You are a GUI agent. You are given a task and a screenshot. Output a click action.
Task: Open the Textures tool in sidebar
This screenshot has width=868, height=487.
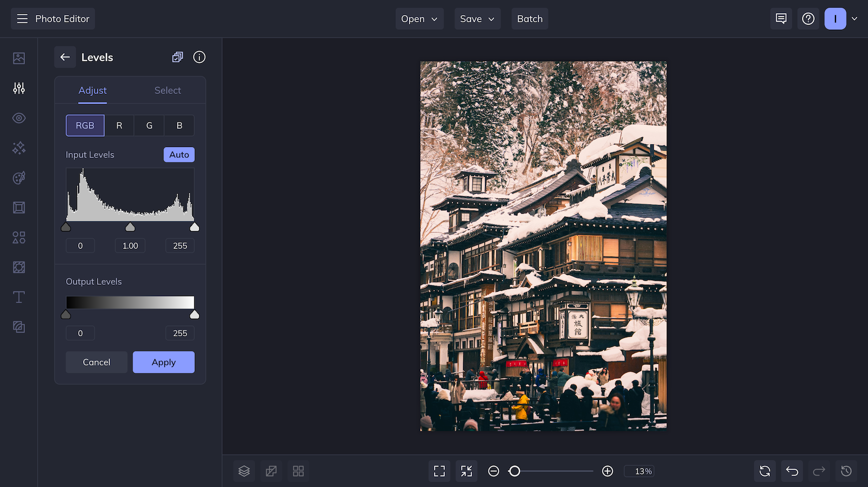(x=19, y=326)
